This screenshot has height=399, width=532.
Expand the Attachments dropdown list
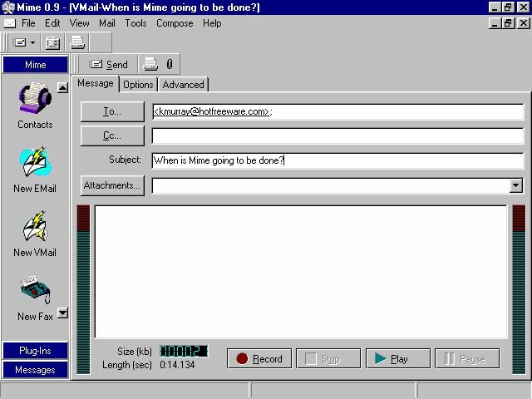[515, 185]
